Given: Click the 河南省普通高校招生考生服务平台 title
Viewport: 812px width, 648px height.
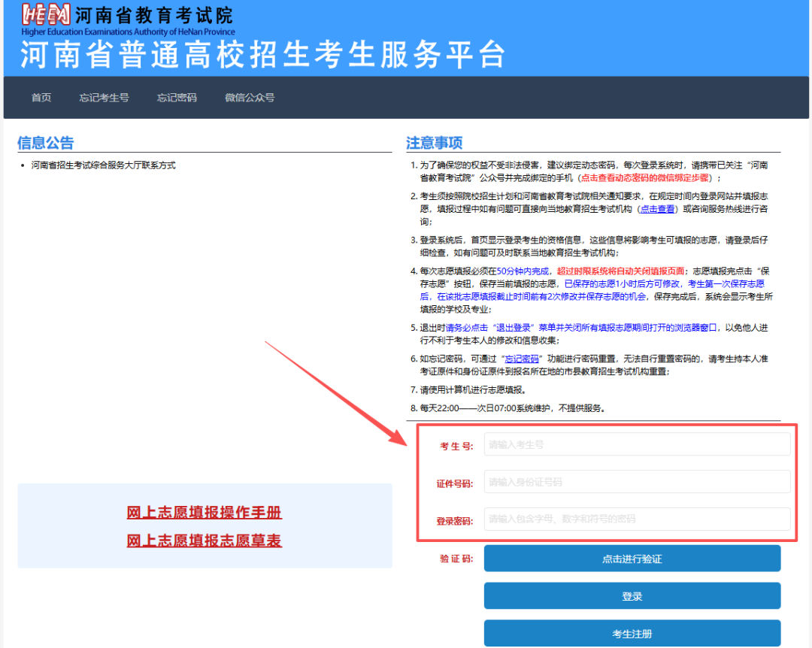Looking at the screenshot, I should coord(262,54).
